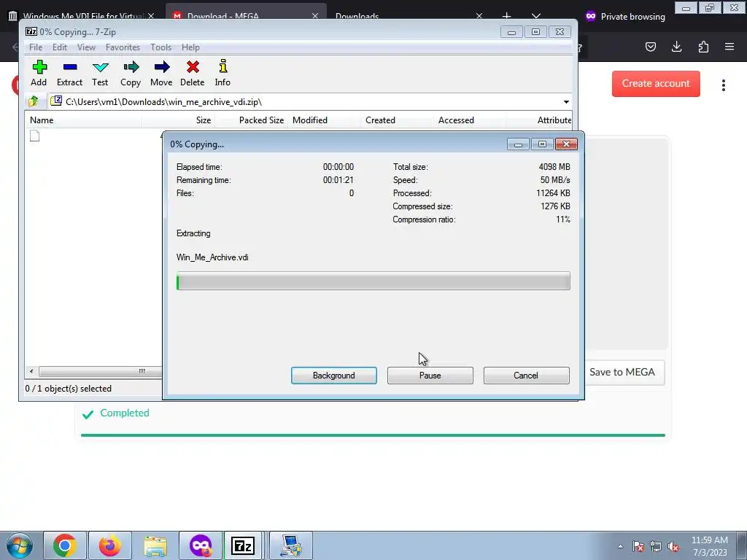Image resolution: width=747 pixels, height=560 pixels.
Task: Switch to Firefox private window on taskbar
Action: click(x=201, y=545)
